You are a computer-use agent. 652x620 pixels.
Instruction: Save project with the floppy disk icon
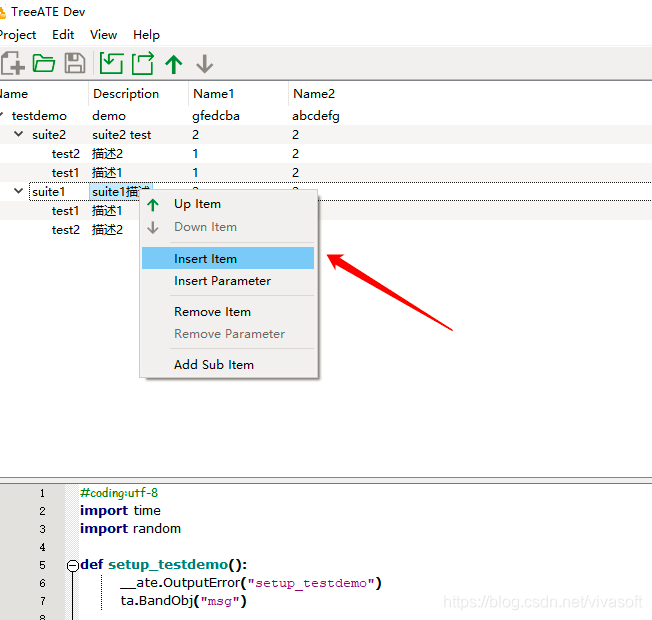click(75, 63)
